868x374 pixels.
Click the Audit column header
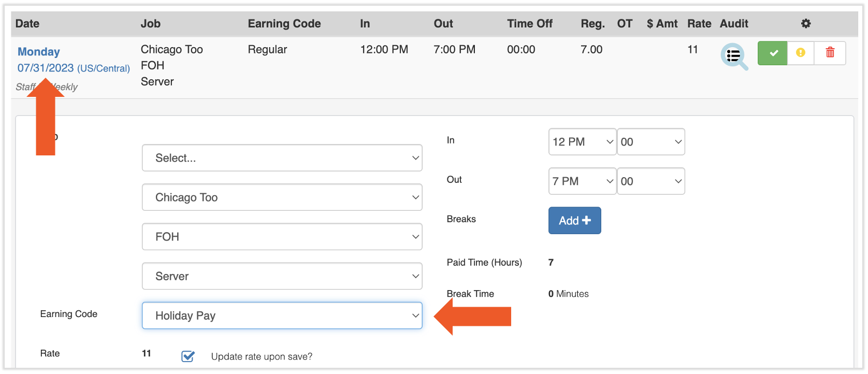(734, 24)
